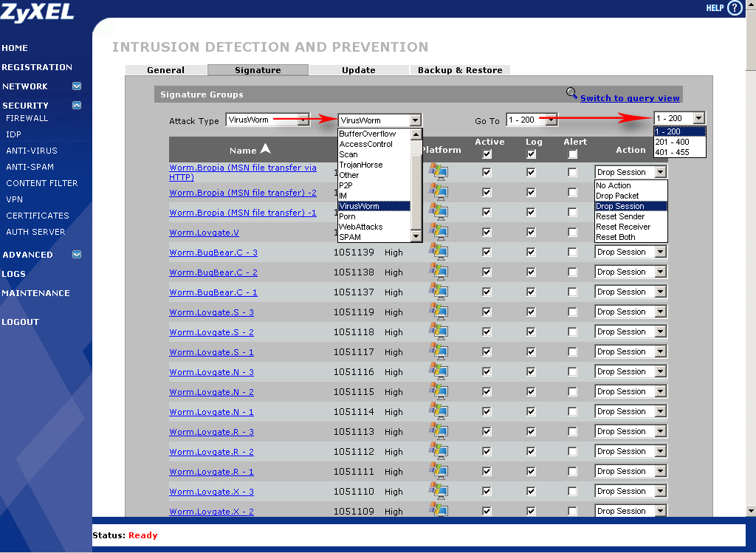Select WebAttacks in attack type list
The width and height of the screenshot is (756, 553).
tap(374, 227)
